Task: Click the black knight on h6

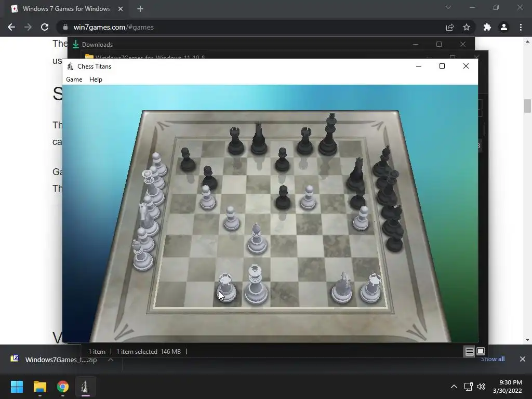Action: (356, 175)
